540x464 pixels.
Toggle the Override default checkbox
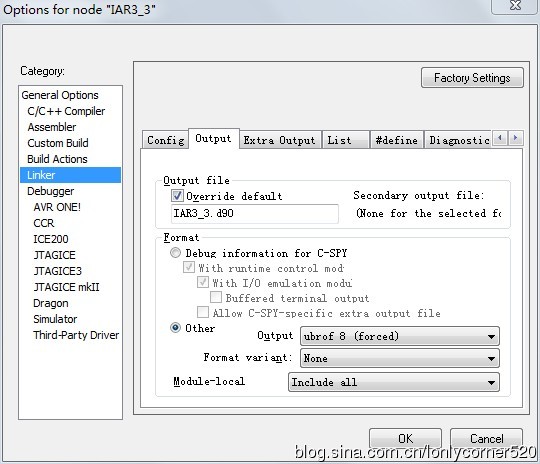coord(177,196)
